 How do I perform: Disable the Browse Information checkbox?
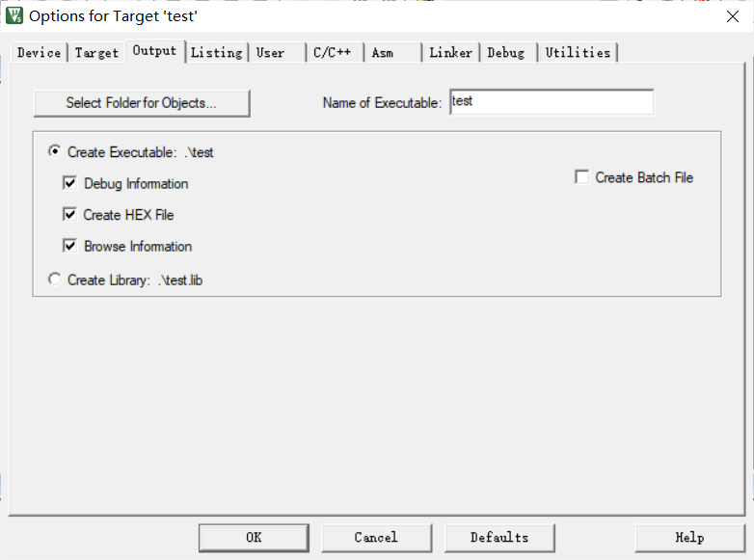69,246
